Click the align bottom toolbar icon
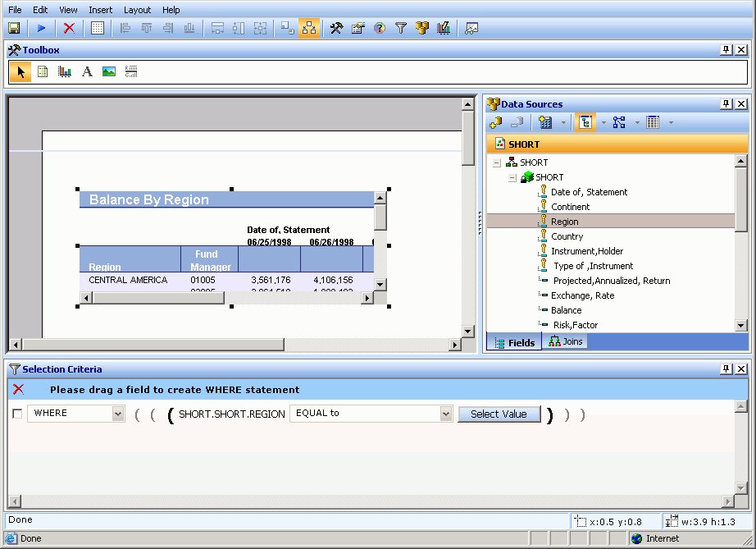756x549 pixels. [x=189, y=29]
